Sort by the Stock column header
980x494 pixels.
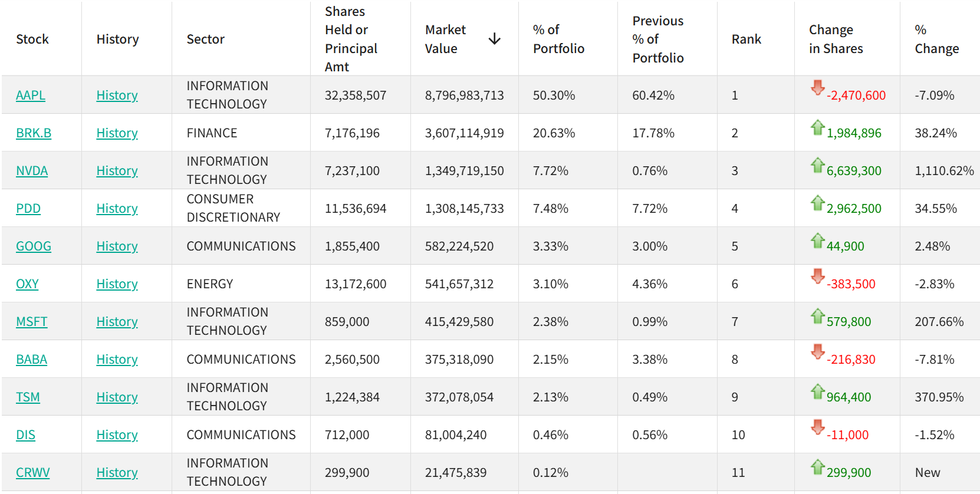(32, 39)
